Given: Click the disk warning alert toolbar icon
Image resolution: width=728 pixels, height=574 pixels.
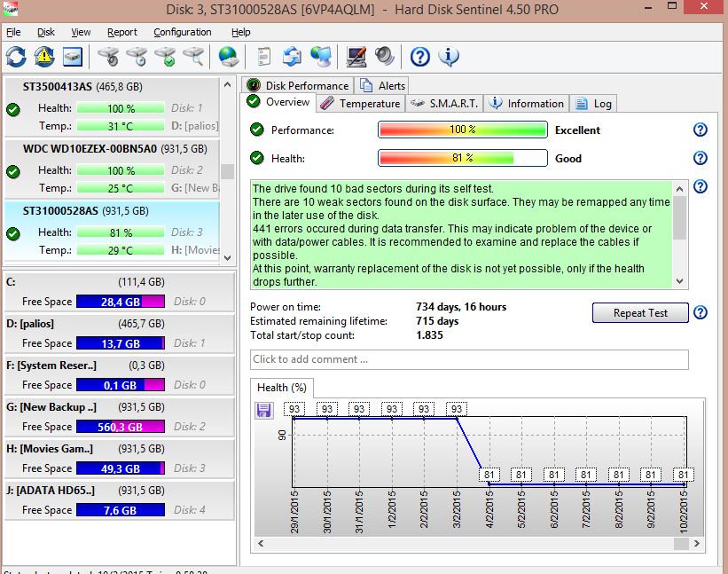Looking at the screenshot, I should pyautogui.click(x=44, y=57).
